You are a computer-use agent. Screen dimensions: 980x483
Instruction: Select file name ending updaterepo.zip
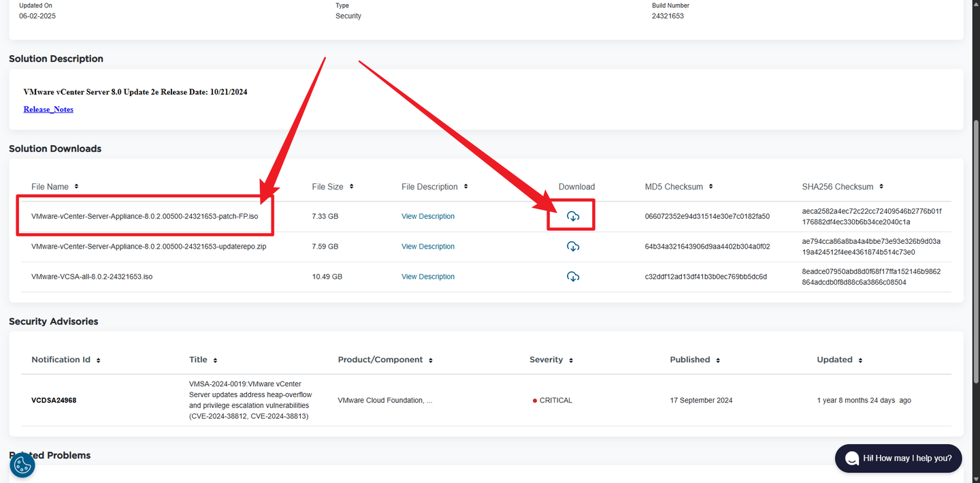tap(148, 247)
